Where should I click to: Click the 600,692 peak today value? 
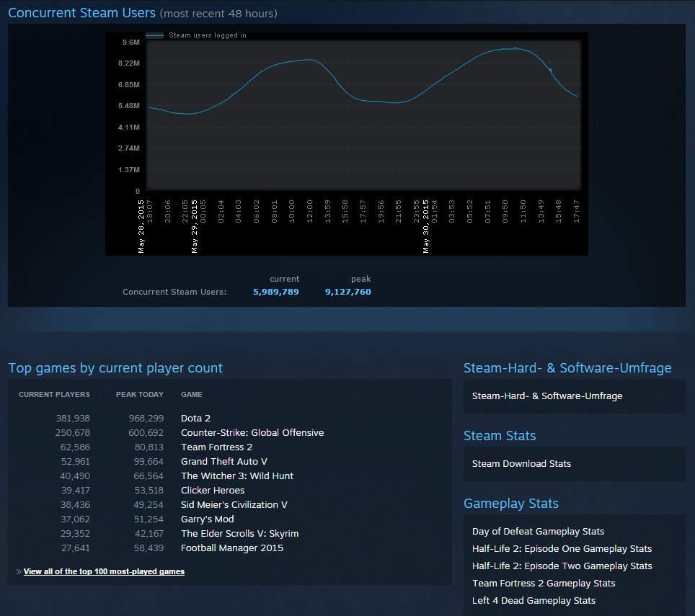[146, 433]
